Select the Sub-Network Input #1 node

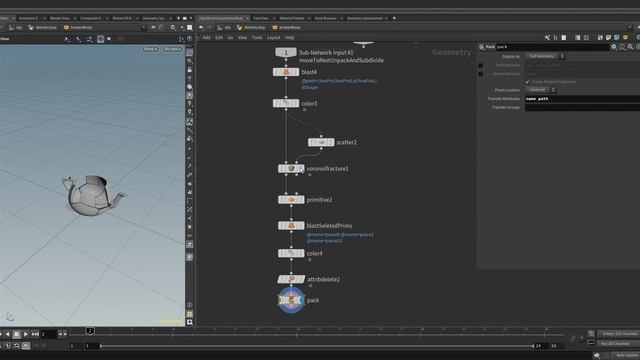[286, 53]
